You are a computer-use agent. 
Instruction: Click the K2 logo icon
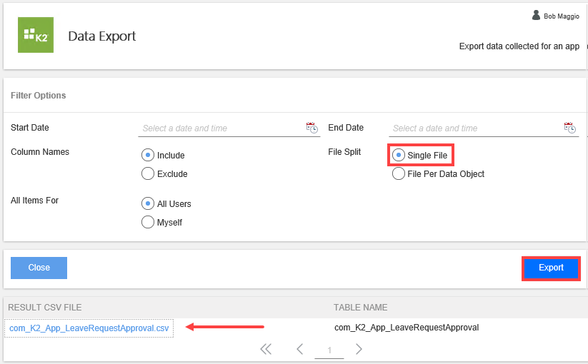(35, 35)
